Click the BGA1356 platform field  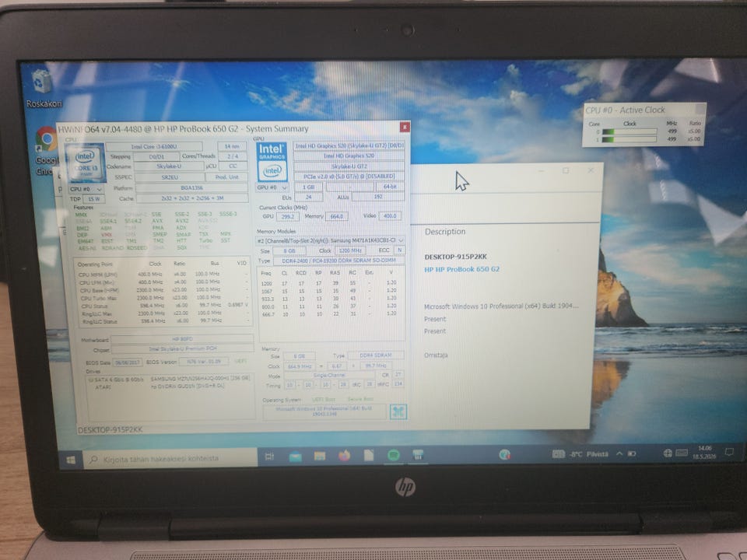191,187
